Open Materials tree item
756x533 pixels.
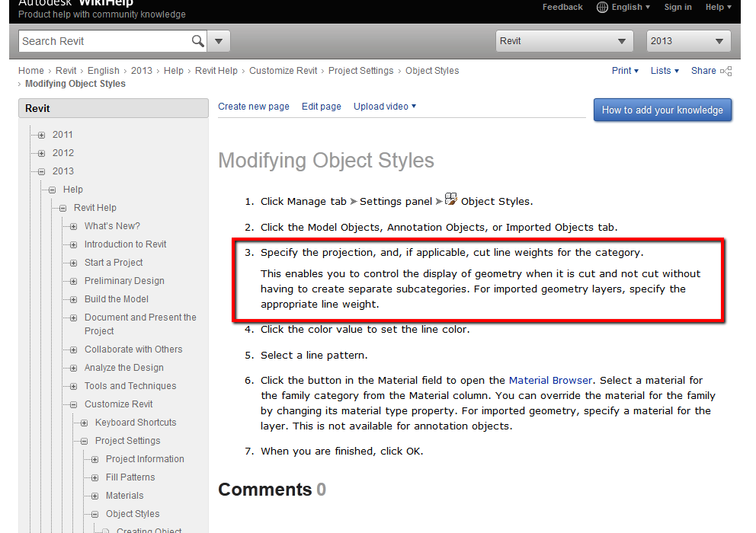[124, 496]
